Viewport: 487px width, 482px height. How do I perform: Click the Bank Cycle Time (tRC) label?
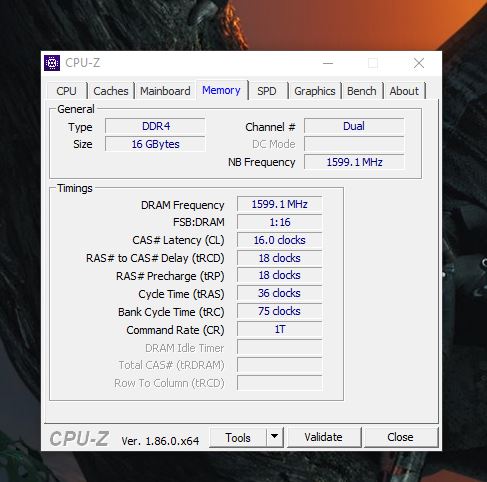tap(171, 312)
